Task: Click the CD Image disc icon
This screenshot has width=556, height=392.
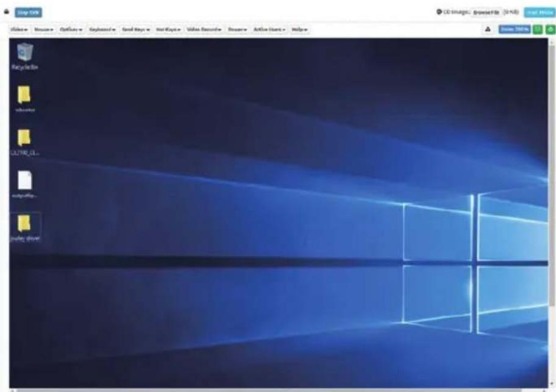Action: coord(439,12)
